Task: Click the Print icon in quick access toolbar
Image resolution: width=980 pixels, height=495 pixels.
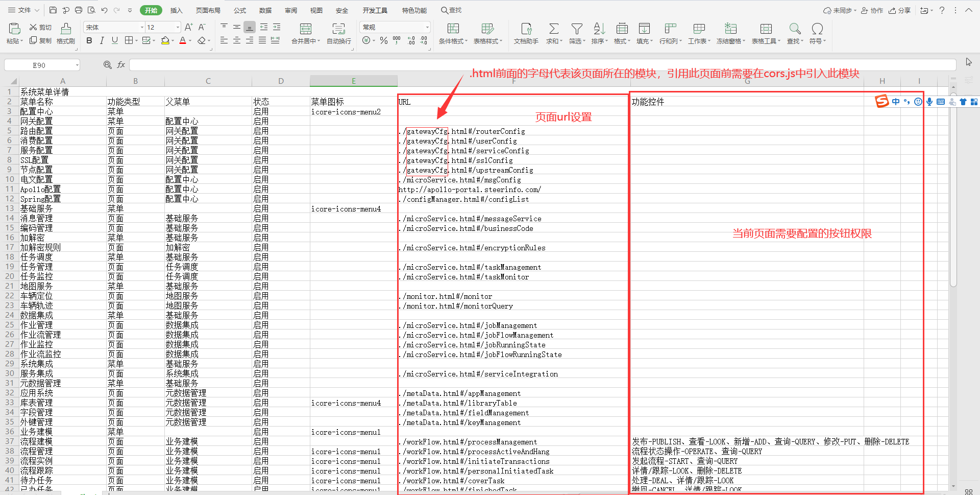Action: pyautogui.click(x=79, y=10)
